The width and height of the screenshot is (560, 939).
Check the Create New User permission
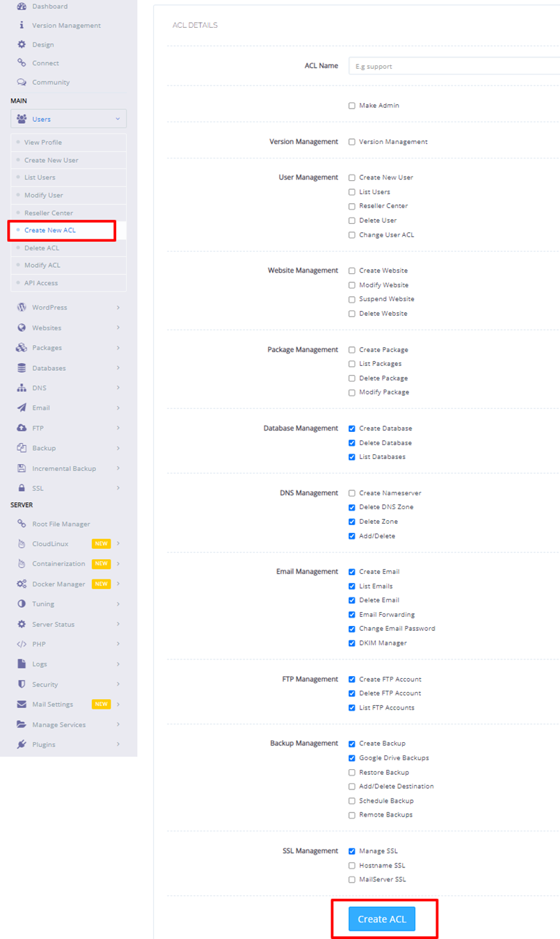point(352,177)
